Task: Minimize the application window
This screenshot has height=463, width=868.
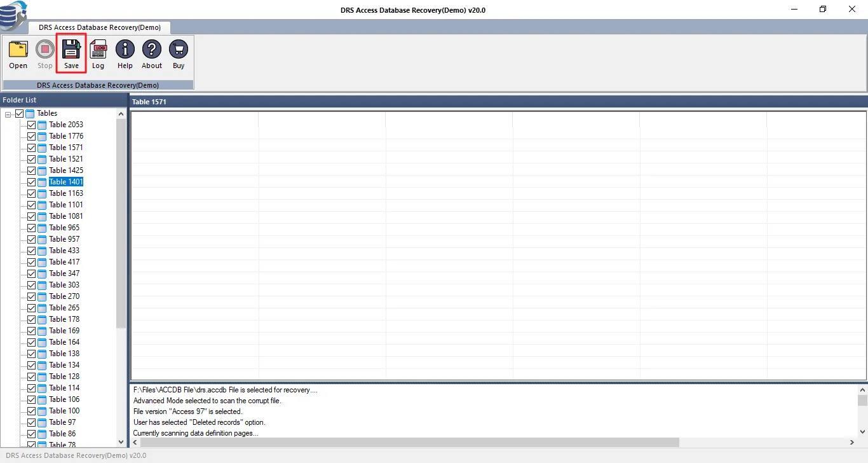Action: (x=794, y=9)
